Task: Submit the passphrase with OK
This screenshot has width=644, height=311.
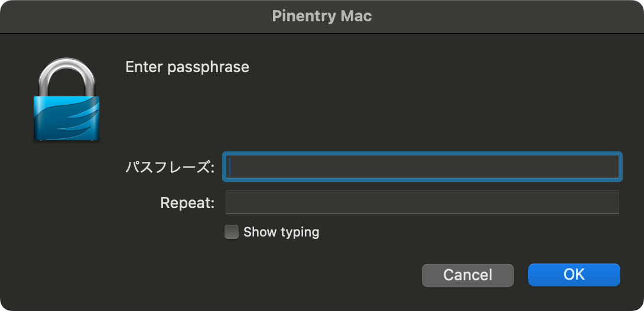Action: pyautogui.click(x=574, y=275)
